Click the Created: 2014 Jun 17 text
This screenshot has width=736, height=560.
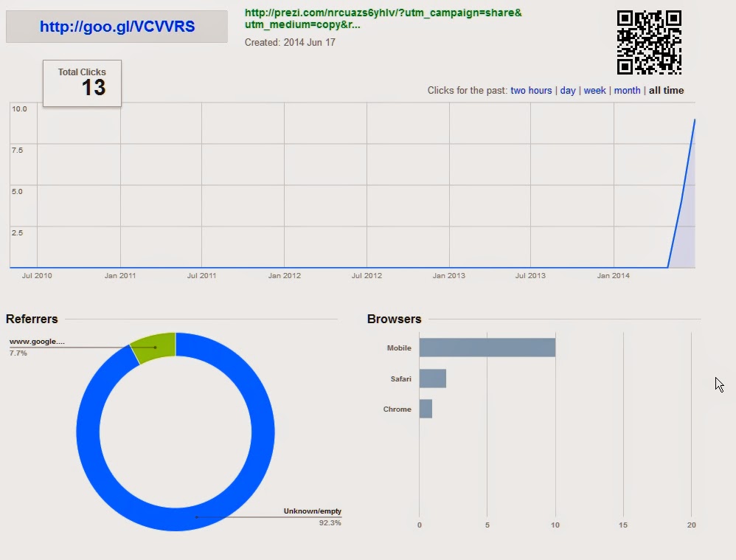[290, 42]
